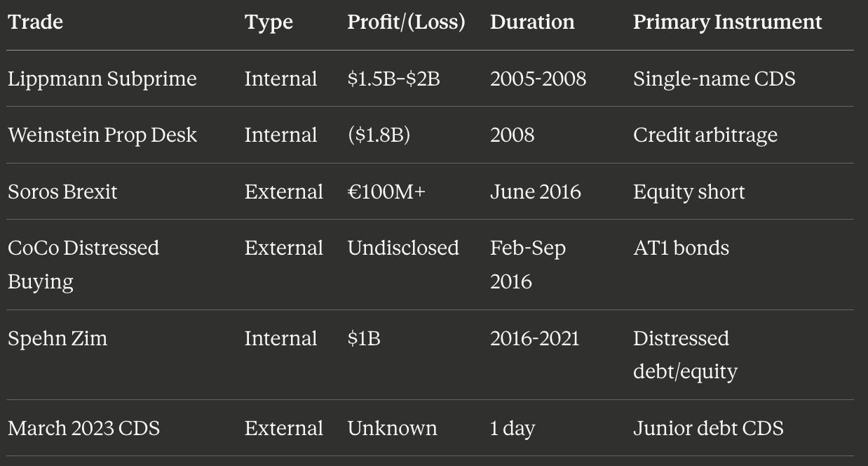The image size is (868, 466).
Task: Select the Primary Instrument column header
Action: (727, 22)
